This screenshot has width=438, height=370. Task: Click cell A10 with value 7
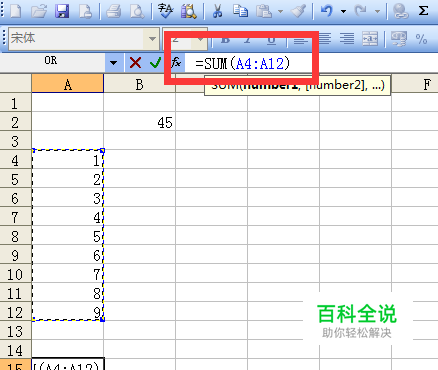click(68, 274)
